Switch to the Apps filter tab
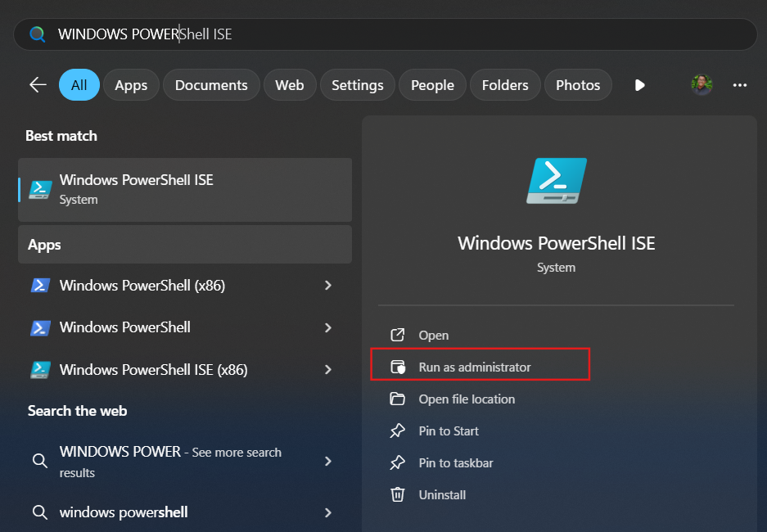This screenshot has width=767, height=532. pos(131,85)
